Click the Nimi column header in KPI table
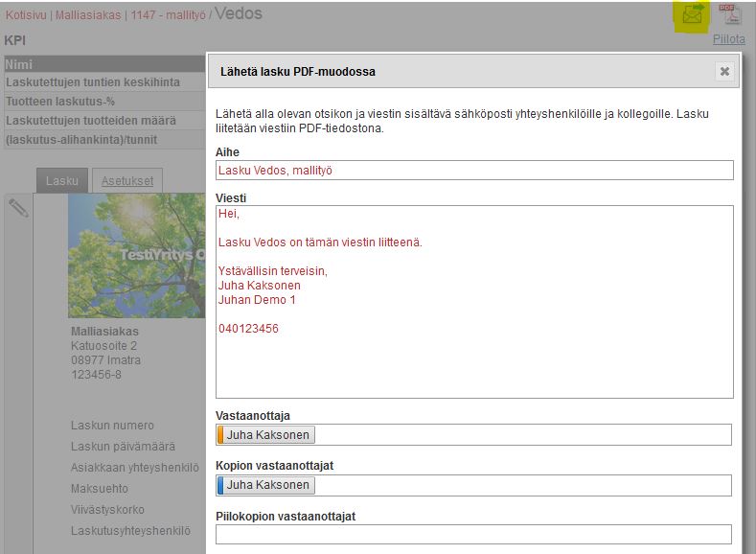 (x=104, y=64)
